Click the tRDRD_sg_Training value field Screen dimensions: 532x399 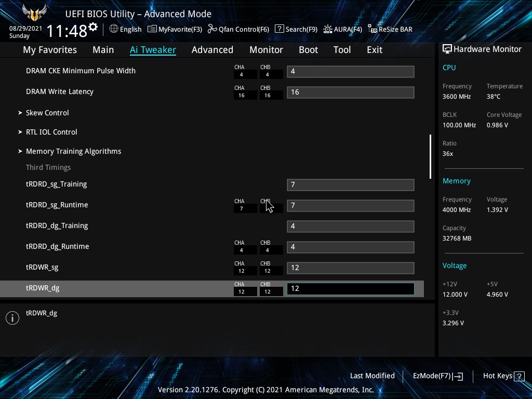[351, 185]
